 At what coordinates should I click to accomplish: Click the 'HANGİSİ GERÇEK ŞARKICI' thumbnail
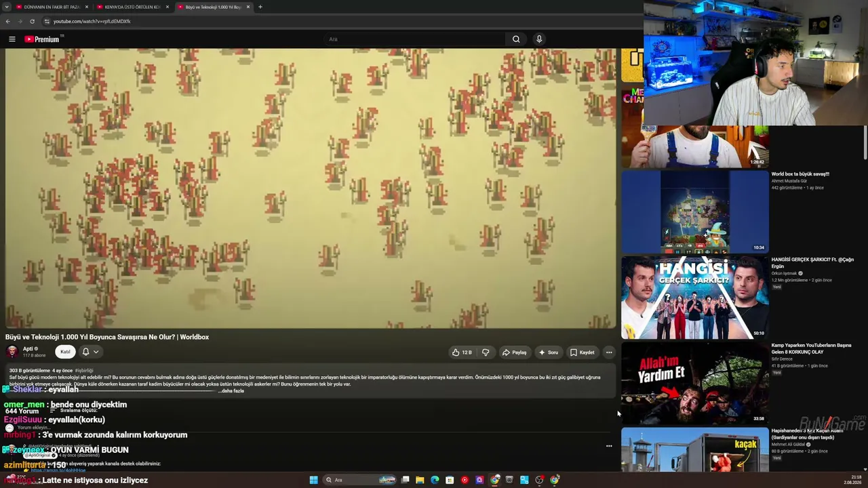tap(695, 297)
